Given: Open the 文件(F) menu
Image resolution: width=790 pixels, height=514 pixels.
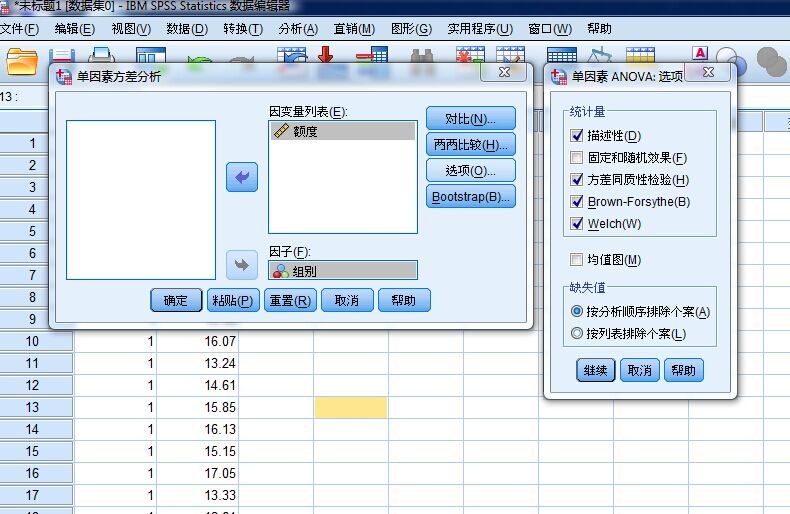Looking at the screenshot, I should coord(20,29).
